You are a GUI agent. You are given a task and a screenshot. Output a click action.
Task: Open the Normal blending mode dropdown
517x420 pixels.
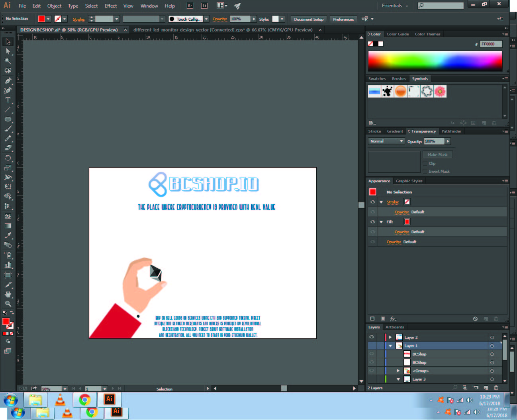386,141
